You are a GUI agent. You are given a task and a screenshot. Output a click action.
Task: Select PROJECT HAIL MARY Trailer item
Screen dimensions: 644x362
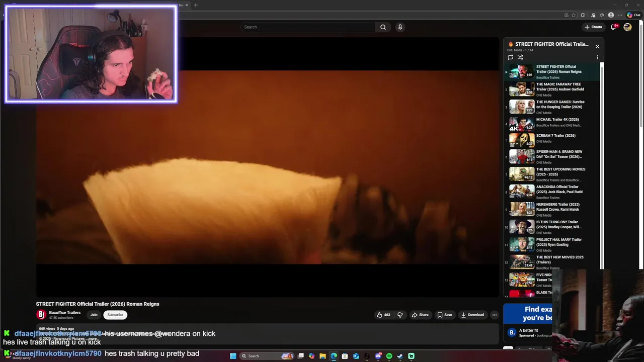553,245
